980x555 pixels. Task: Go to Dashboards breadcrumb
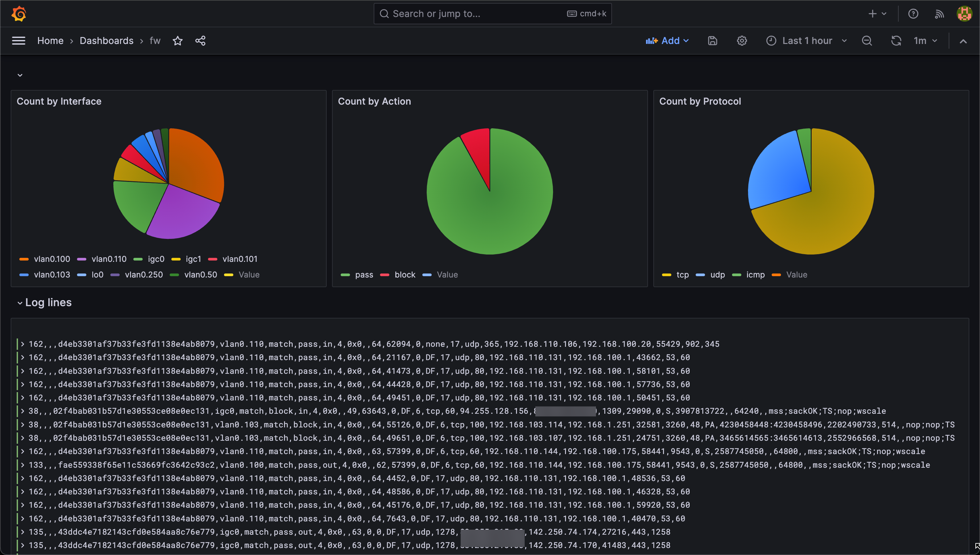pyautogui.click(x=106, y=41)
